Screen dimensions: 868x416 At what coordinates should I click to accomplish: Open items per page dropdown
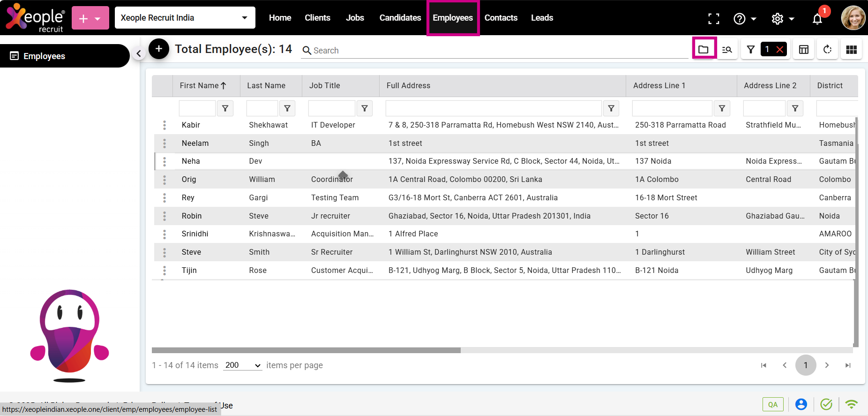(242, 365)
